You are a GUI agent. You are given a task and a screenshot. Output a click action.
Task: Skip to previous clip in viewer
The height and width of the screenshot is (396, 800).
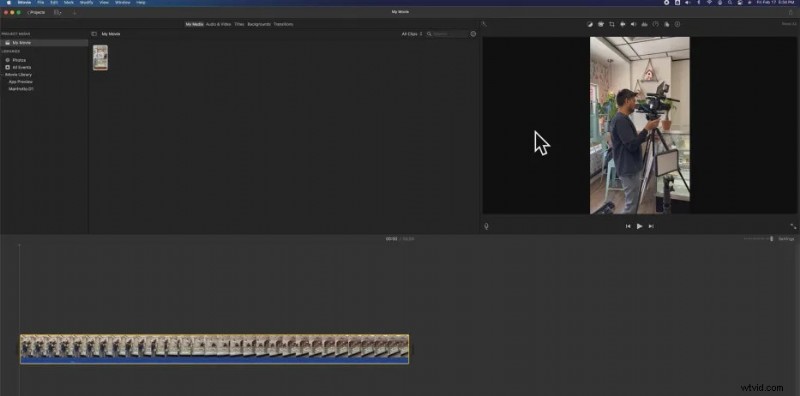[x=628, y=226]
